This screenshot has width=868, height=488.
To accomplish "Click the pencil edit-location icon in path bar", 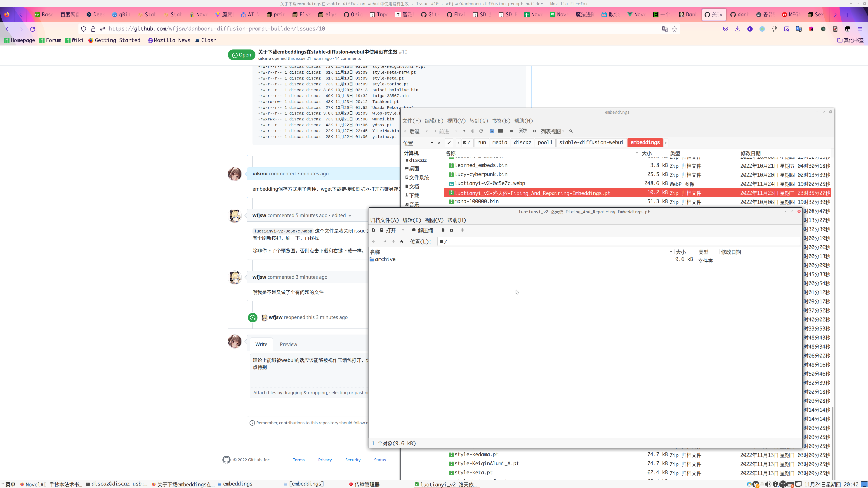I will 449,143.
